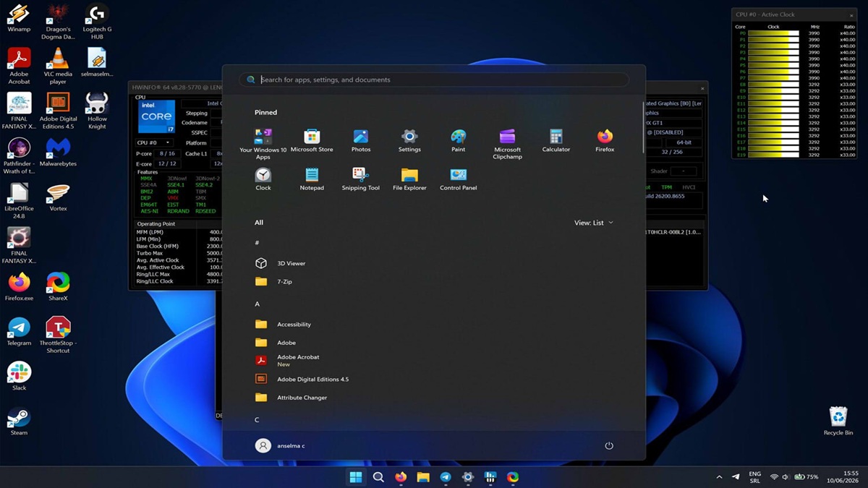Select Logitech G HUB desktop icon
Viewport: 868px width, 488px height.
click(97, 22)
